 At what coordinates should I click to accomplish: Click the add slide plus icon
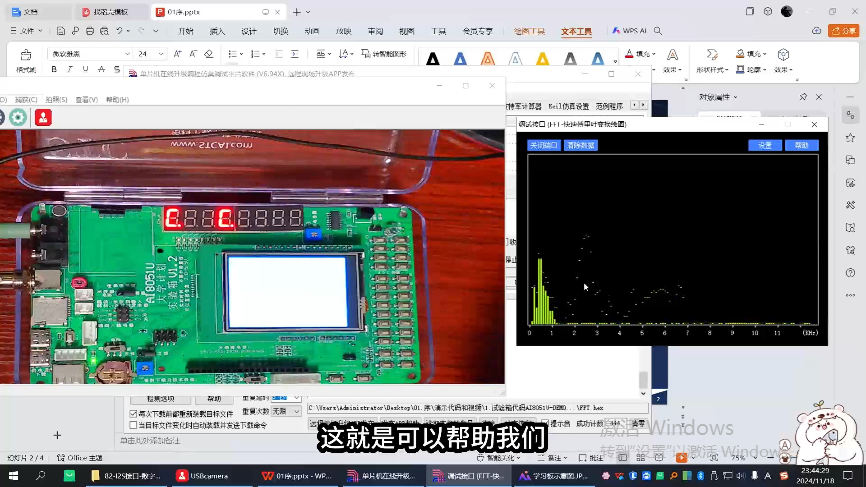click(57, 435)
